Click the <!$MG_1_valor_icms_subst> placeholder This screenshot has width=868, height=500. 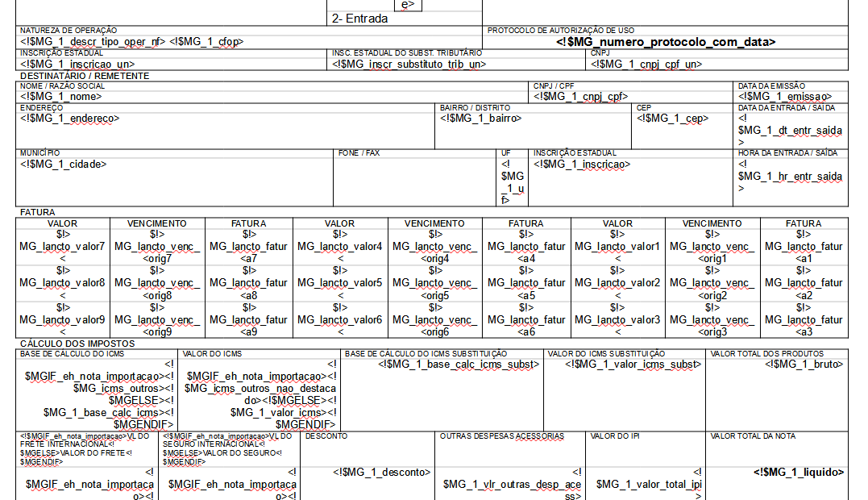[633, 365]
